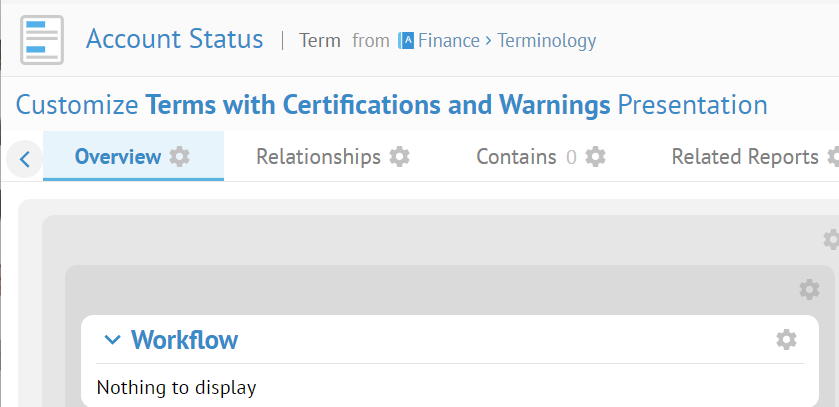Image resolution: width=839 pixels, height=407 pixels.
Task: Open the Relationships tab gear settings
Action: pos(399,157)
